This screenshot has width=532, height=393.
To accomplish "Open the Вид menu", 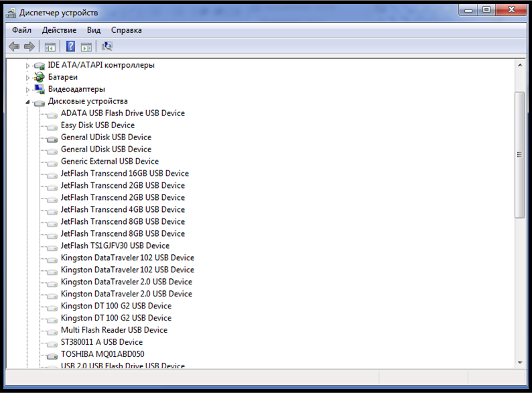I will tap(94, 30).
